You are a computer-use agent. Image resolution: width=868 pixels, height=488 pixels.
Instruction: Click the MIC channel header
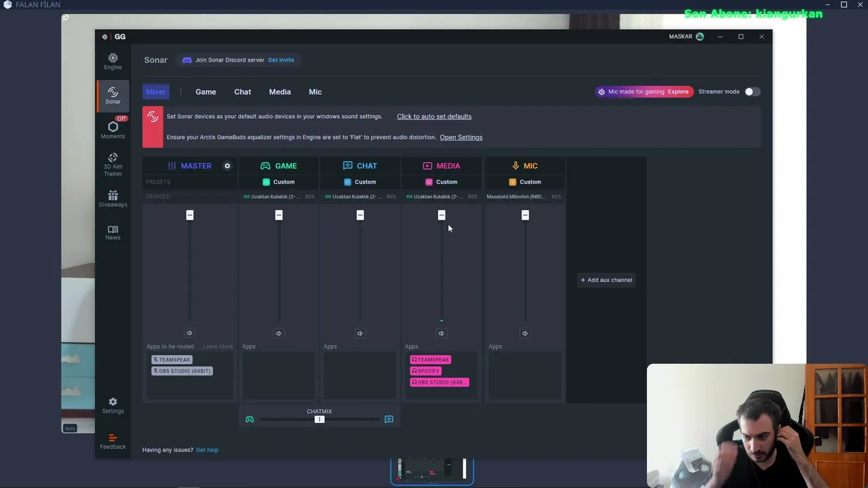tap(525, 166)
